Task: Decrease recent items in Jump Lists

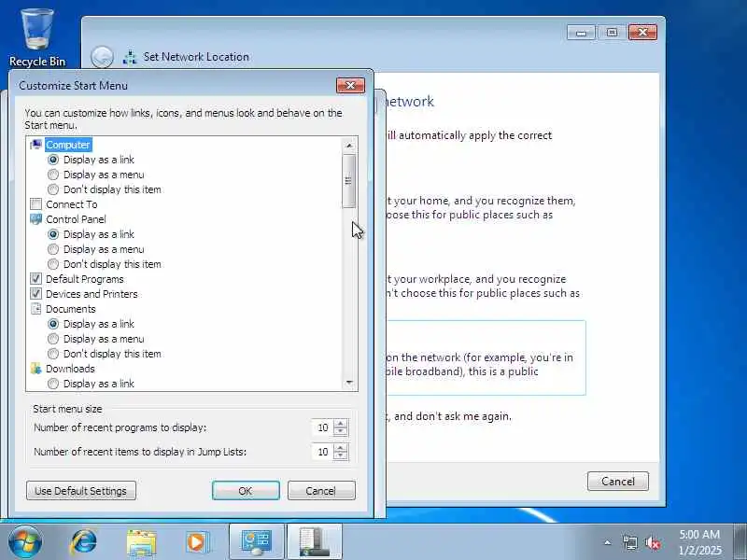Action: click(341, 455)
